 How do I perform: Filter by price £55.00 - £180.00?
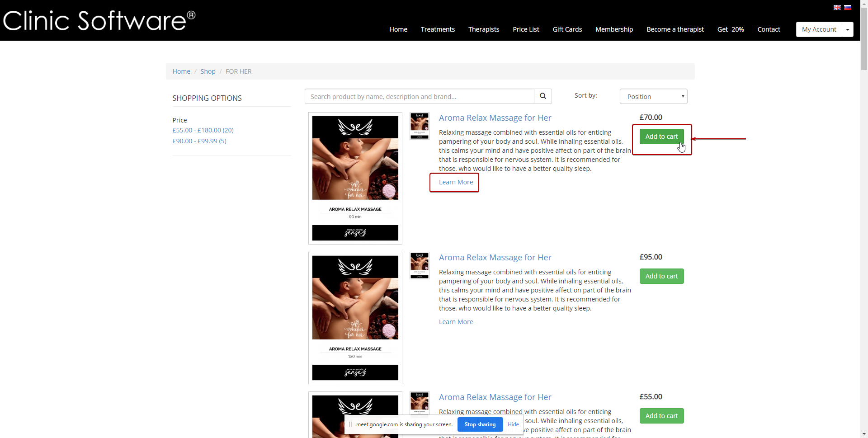click(203, 130)
